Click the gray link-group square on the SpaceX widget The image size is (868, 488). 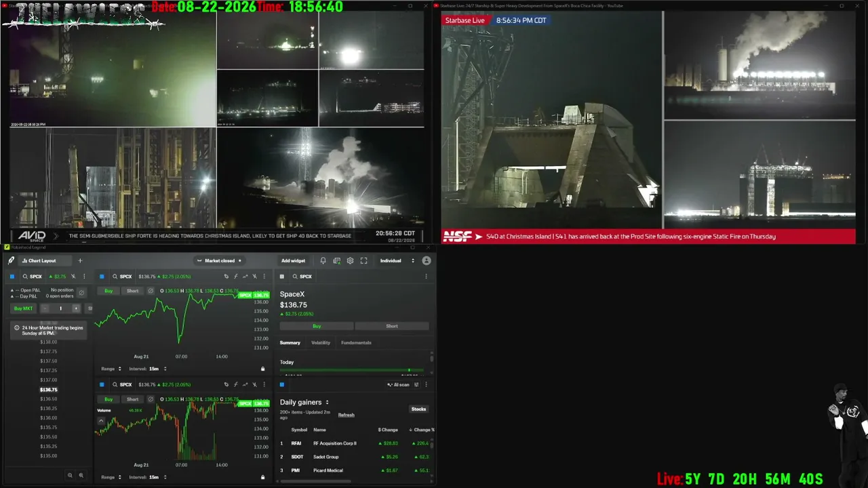[282, 277]
